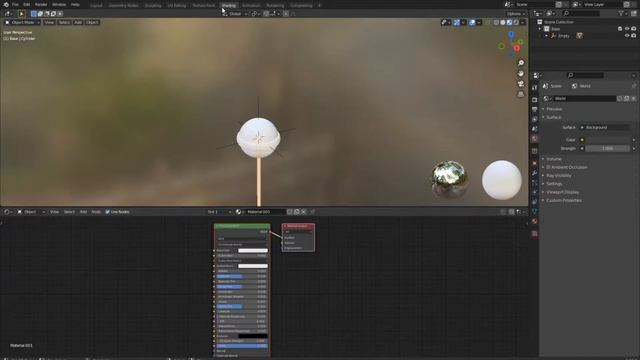Collapse the Surface panel

pyautogui.click(x=553, y=117)
